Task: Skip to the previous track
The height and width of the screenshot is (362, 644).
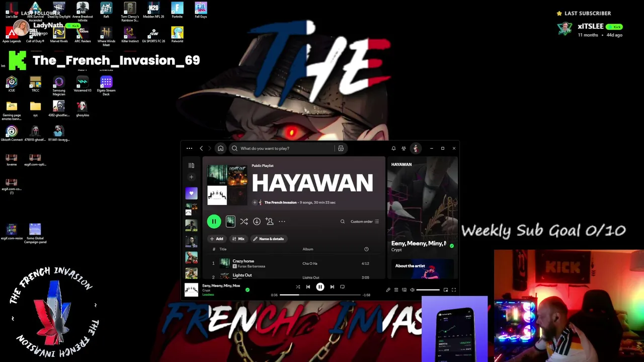Action: tap(308, 287)
